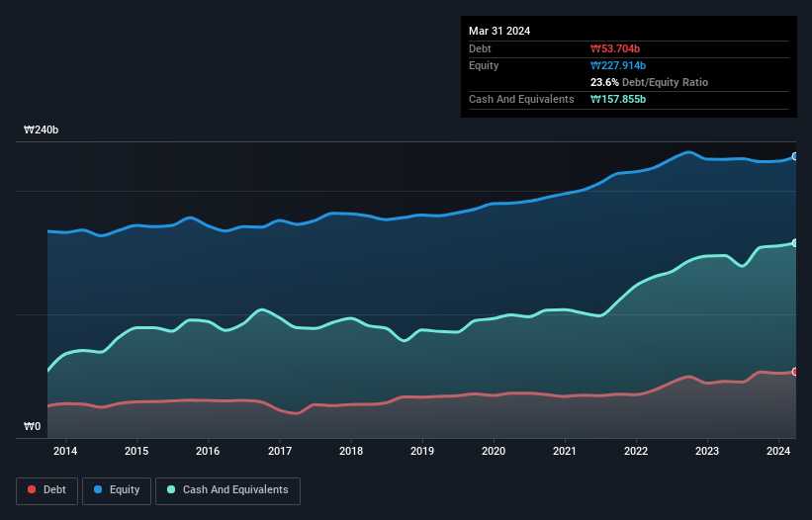This screenshot has height=520, width=812.
Task: Click the red Debt endpoint marker
Action: click(795, 372)
